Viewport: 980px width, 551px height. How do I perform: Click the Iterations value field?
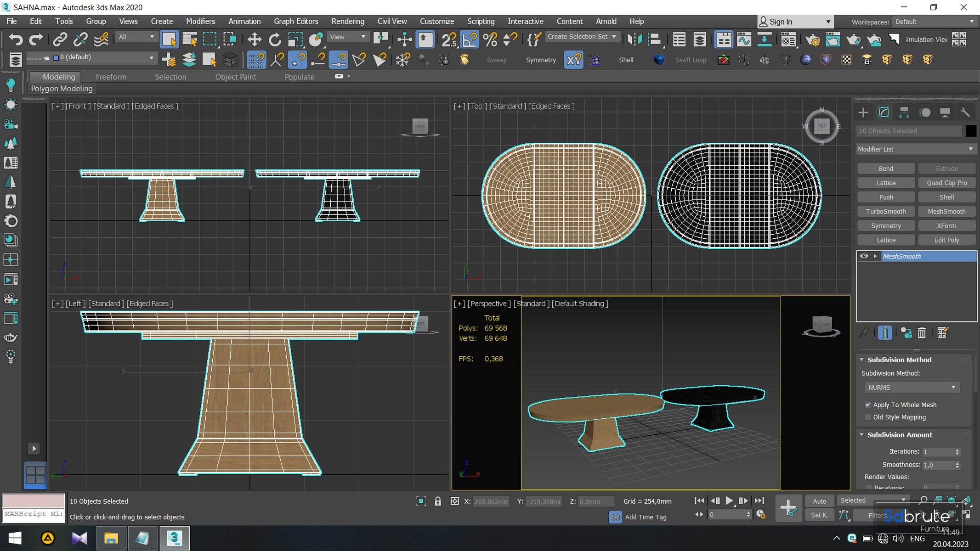pyautogui.click(x=938, y=452)
